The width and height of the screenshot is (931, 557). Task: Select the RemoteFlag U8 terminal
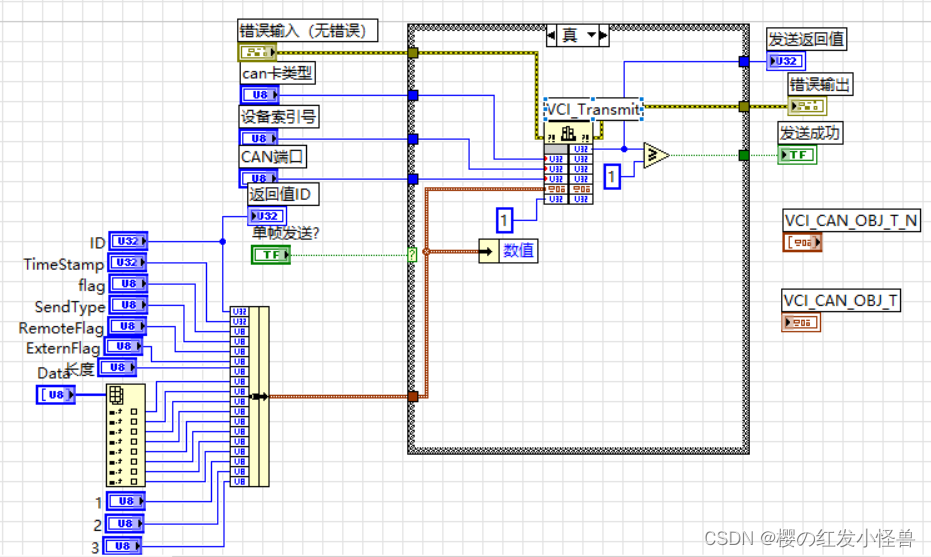[x=126, y=326]
